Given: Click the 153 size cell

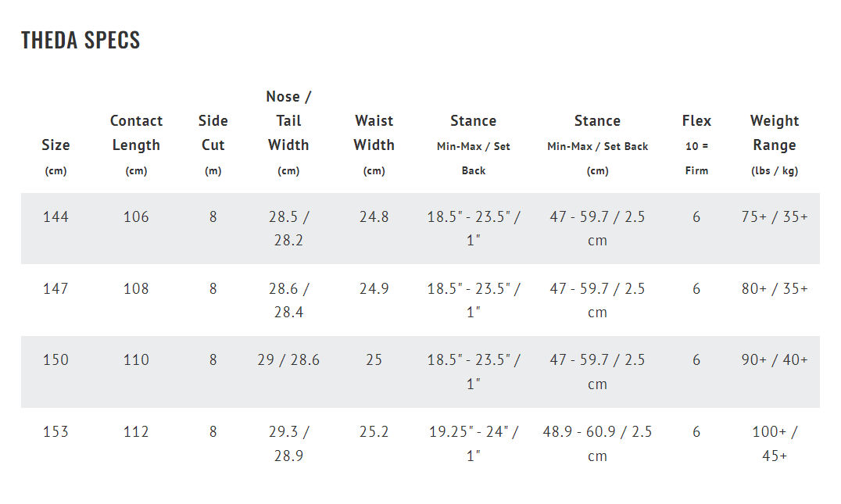Looking at the screenshot, I should 55,431.
